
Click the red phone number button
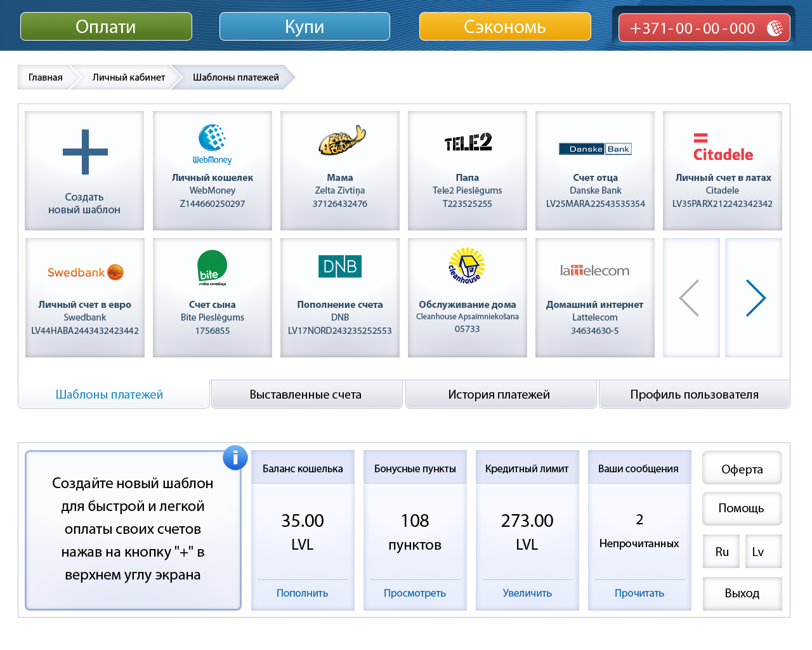click(x=704, y=28)
